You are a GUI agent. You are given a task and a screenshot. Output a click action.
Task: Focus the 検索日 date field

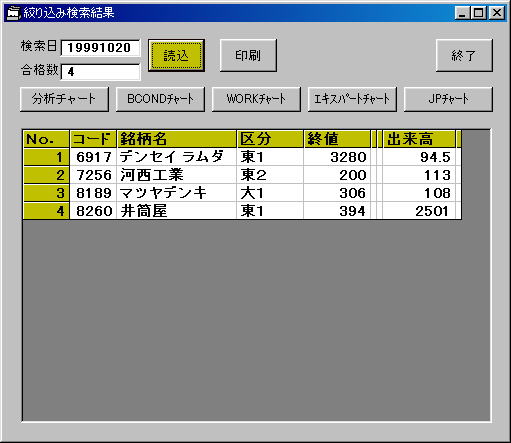100,48
